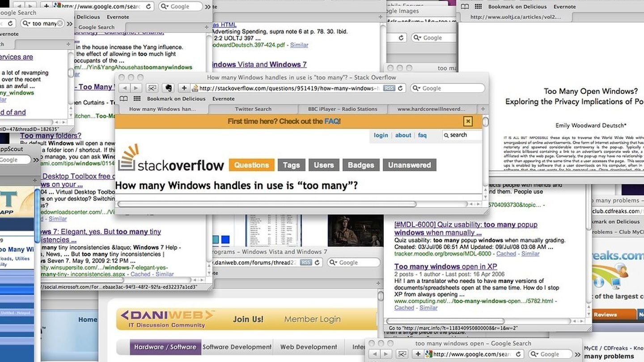Switch to the Twitter Search tab
644x362 pixels.
(x=253, y=109)
